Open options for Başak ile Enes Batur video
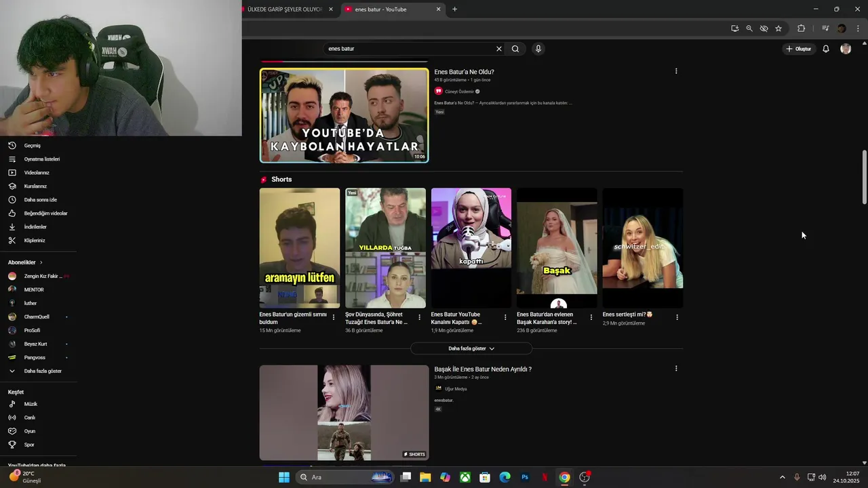This screenshot has height=488, width=868. tap(676, 369)
